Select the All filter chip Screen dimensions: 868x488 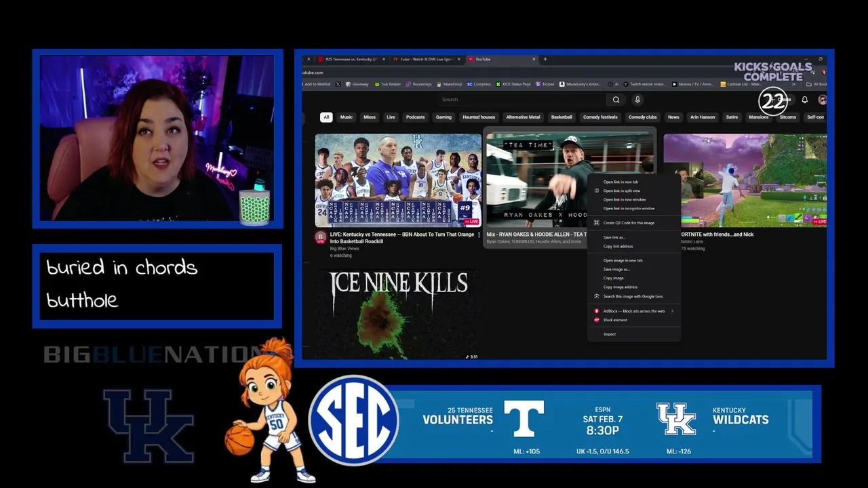pos(326,117)
